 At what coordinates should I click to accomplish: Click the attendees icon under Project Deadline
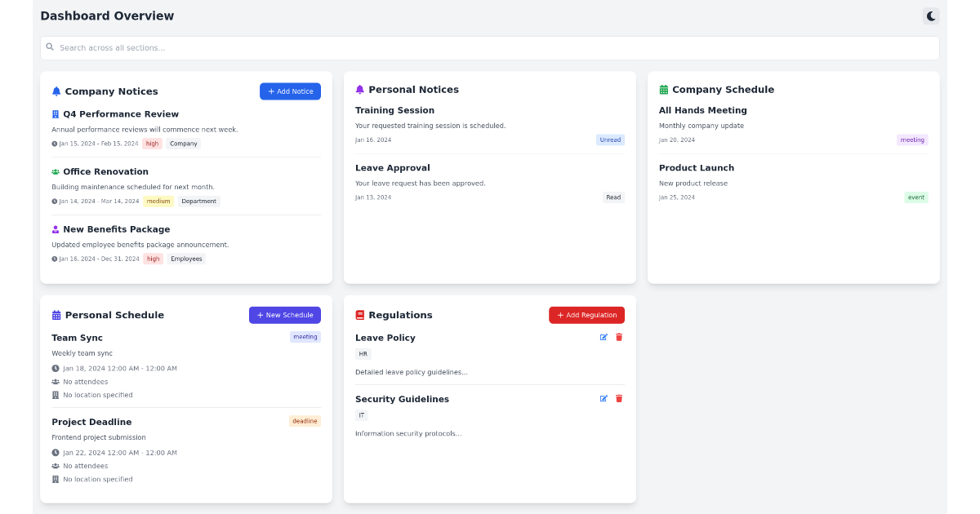point(56,466)
